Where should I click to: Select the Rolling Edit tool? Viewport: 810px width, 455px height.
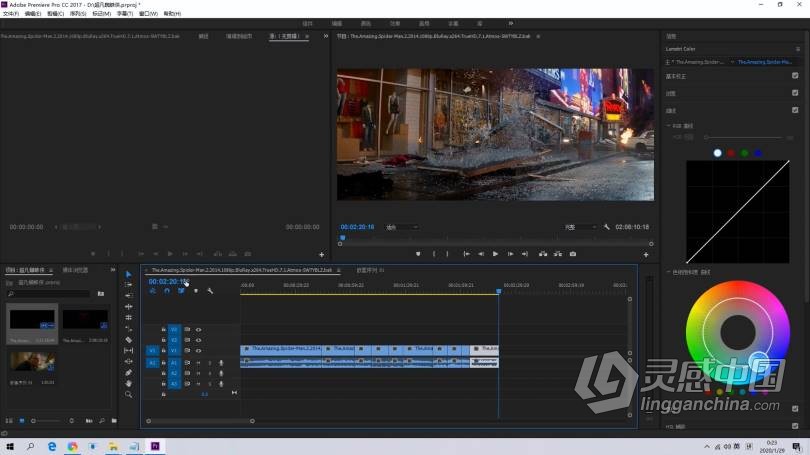point(129,307)
